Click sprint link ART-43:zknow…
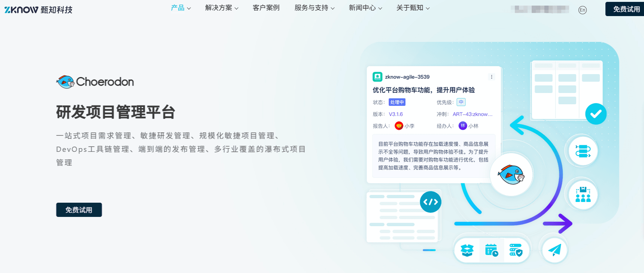The width and height of the screenshot is (644, 273). pyautogui.click(x=473, y=114)
